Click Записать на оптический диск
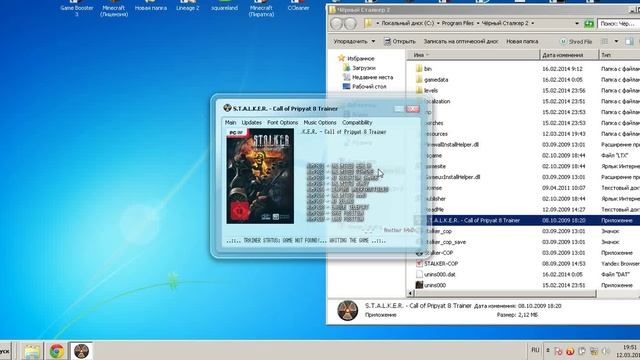640x360 pixels. [460, 41]
